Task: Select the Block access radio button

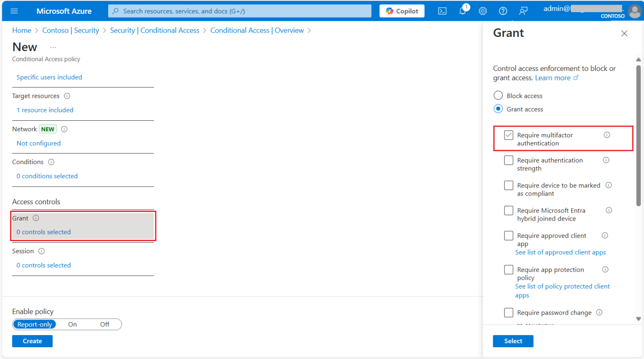Action: click(x=498, y=95)
